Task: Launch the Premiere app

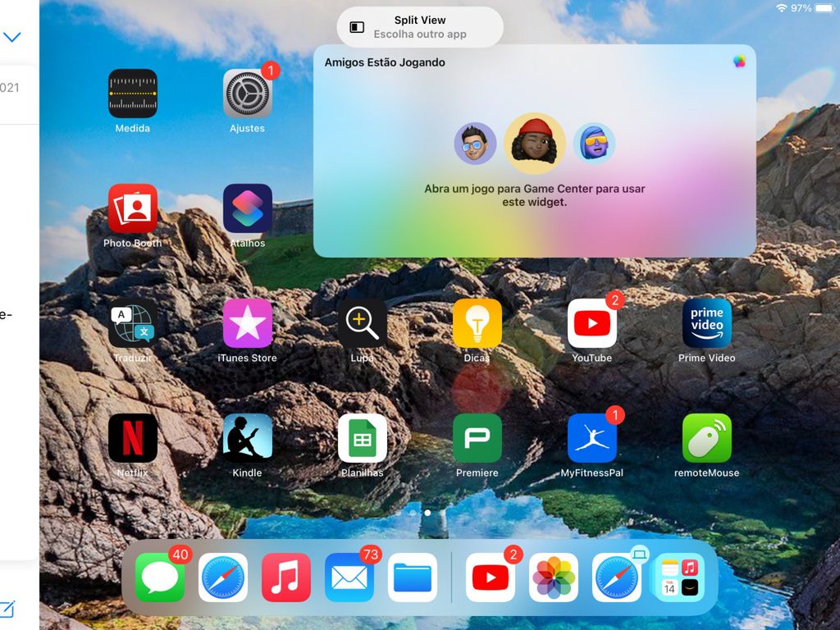Action: [x=477, y=438]
